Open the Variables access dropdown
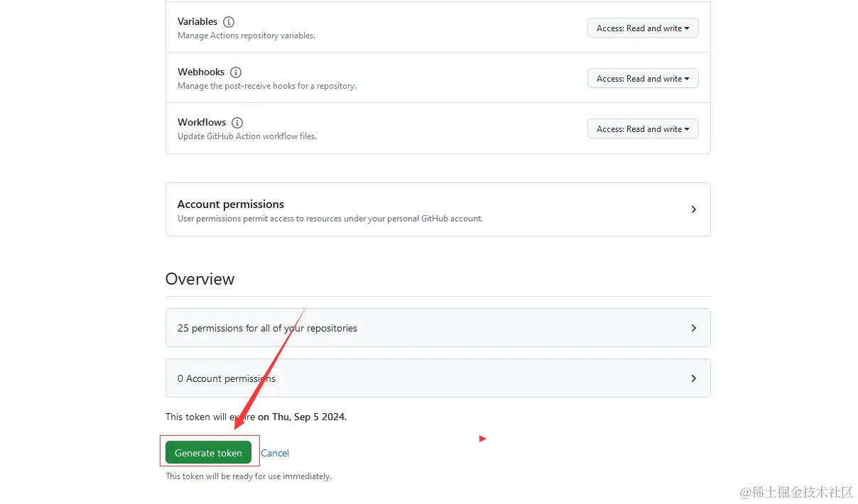858x504 pixels. [x=643, y=28]
